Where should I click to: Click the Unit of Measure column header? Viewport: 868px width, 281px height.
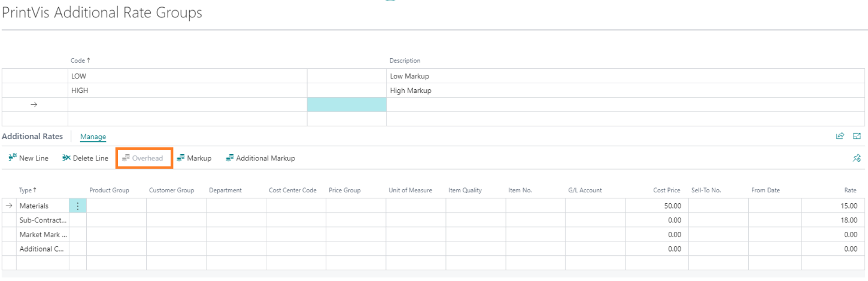[x=410, y=191]
